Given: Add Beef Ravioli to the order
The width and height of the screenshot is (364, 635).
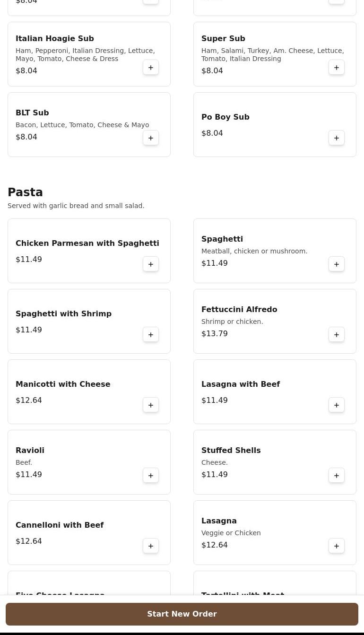Looking at the screenshot, I should 151,476.
